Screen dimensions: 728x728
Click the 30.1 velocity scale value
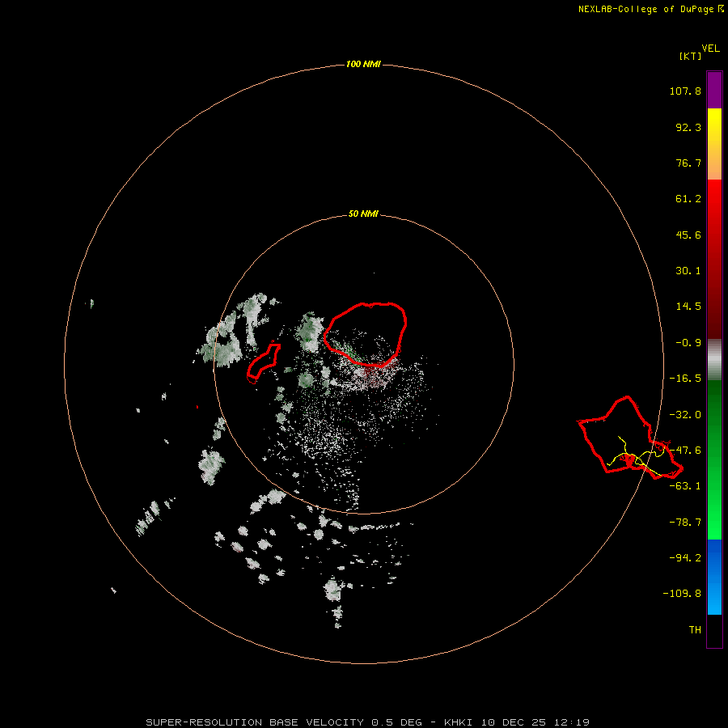click(688, 271)
